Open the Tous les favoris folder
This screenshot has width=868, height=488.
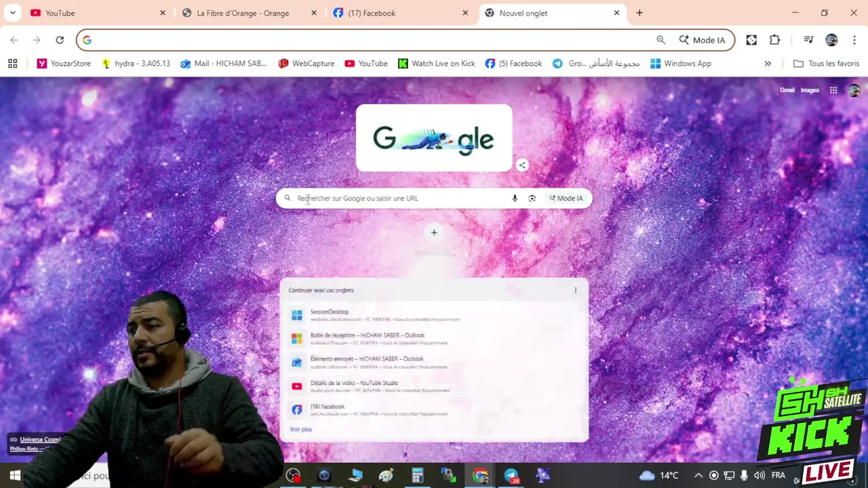826,64
